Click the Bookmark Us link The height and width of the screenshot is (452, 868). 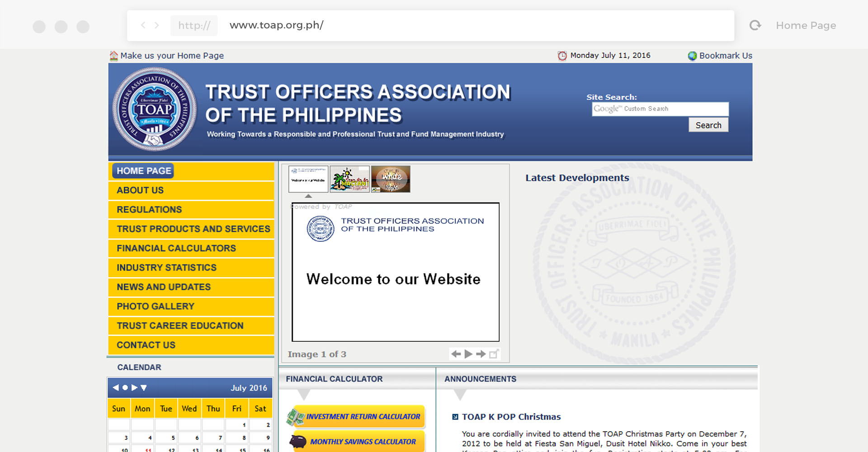(x=726, y=56)
